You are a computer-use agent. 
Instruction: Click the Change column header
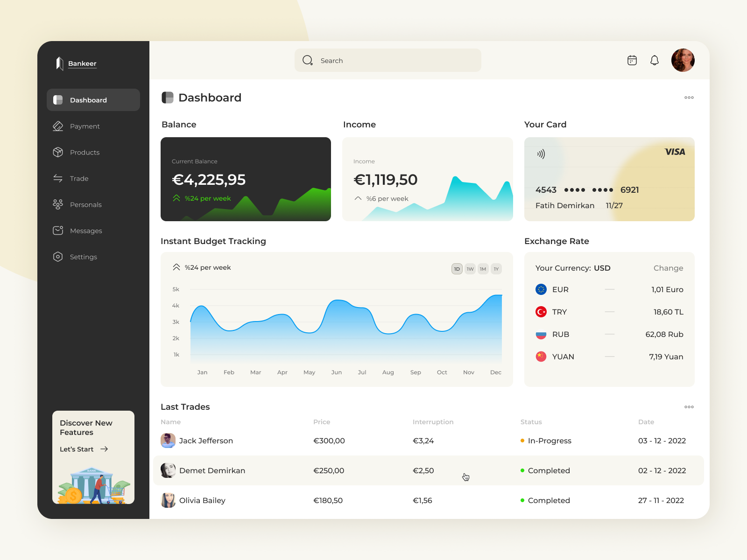(669, 268)
